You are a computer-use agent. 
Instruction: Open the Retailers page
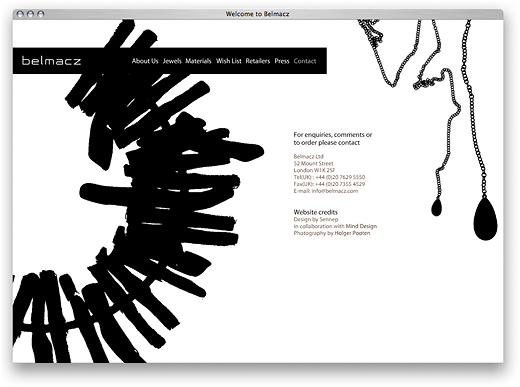click(258, 61)
